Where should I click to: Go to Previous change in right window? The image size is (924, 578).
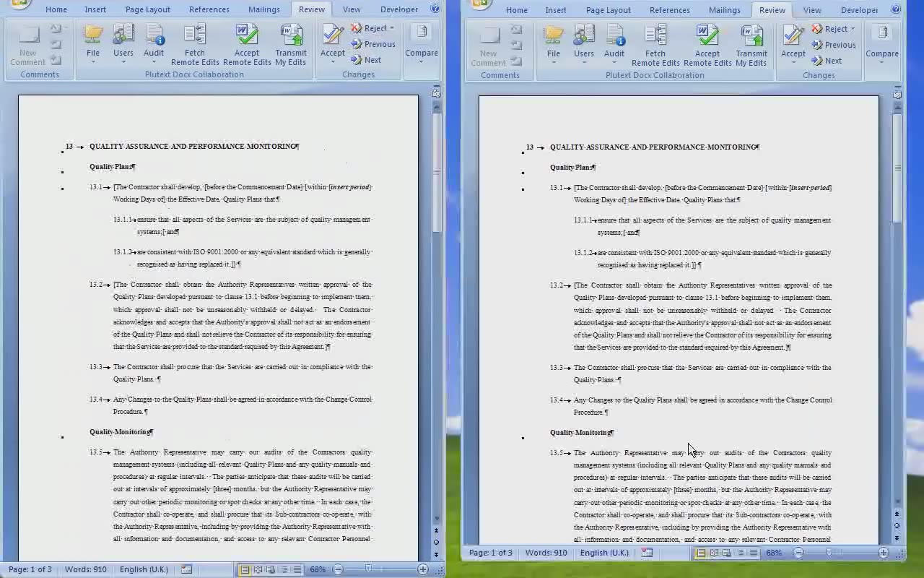[834, 45]
